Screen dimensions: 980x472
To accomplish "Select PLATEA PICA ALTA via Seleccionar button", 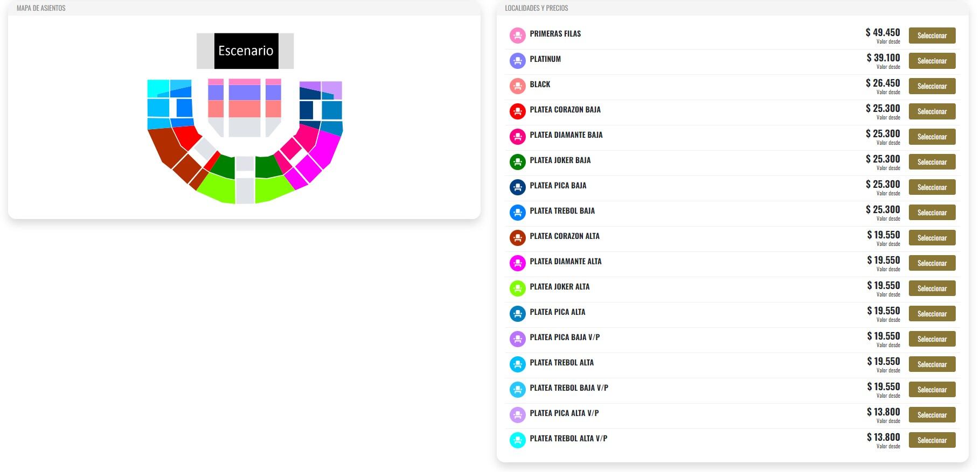I will click(932, 314).
